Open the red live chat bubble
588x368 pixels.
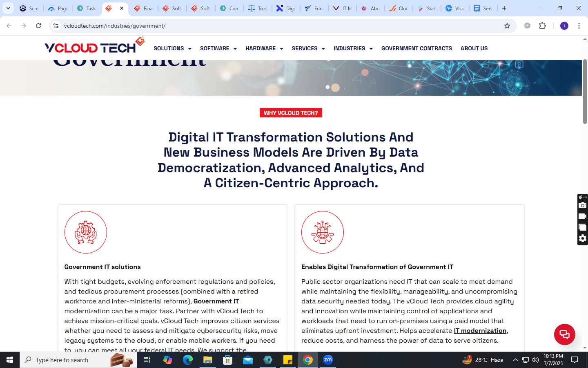click(x=564, y=334)
